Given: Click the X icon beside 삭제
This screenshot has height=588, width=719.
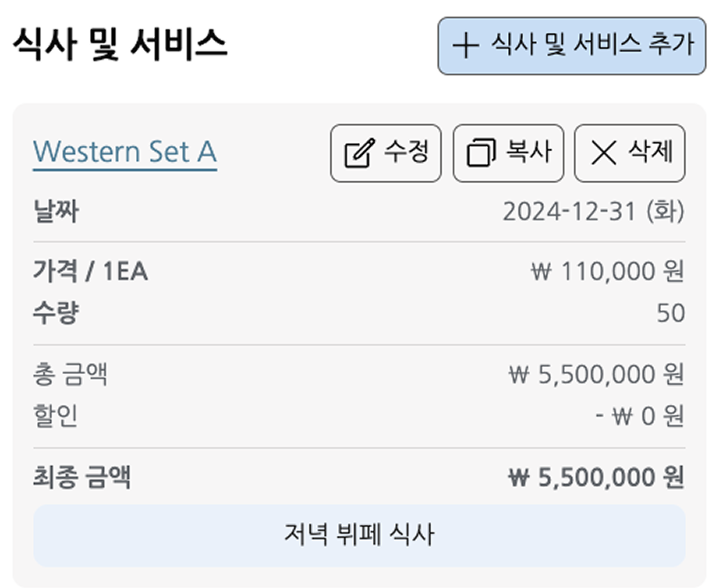Looking at the screenshot, I should click(603, 153).
